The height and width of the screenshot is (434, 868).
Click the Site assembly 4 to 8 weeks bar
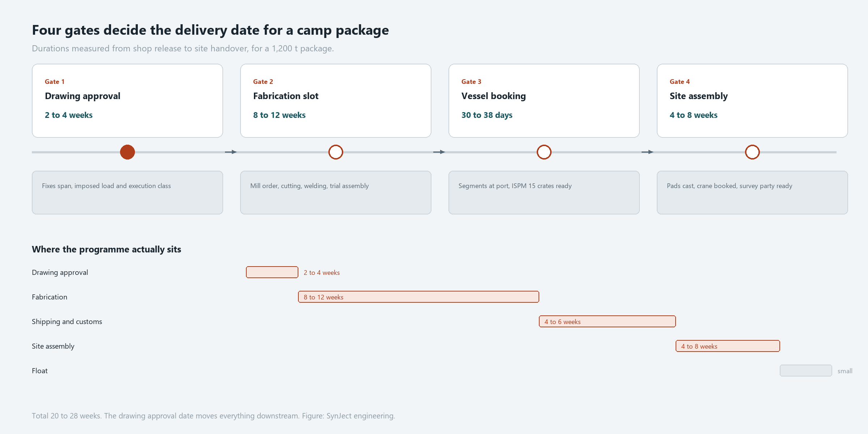(x=728, y=346)
